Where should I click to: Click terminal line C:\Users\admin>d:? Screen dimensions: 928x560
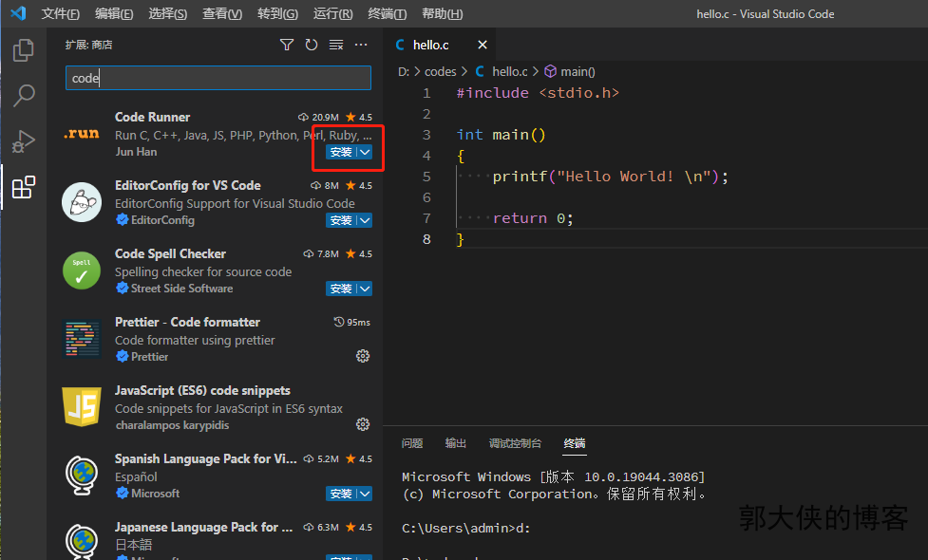tap(466, 528)
